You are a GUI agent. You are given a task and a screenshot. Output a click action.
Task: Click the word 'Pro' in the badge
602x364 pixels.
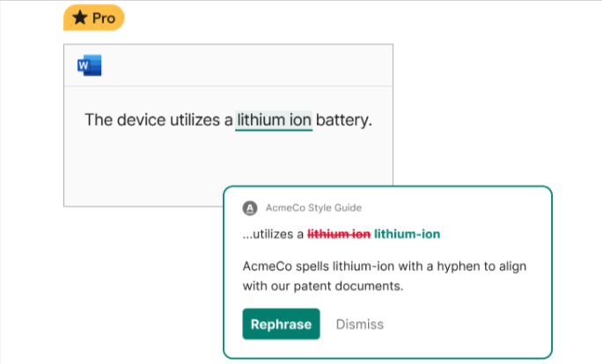pyautogui.click(x=104, y=18)
